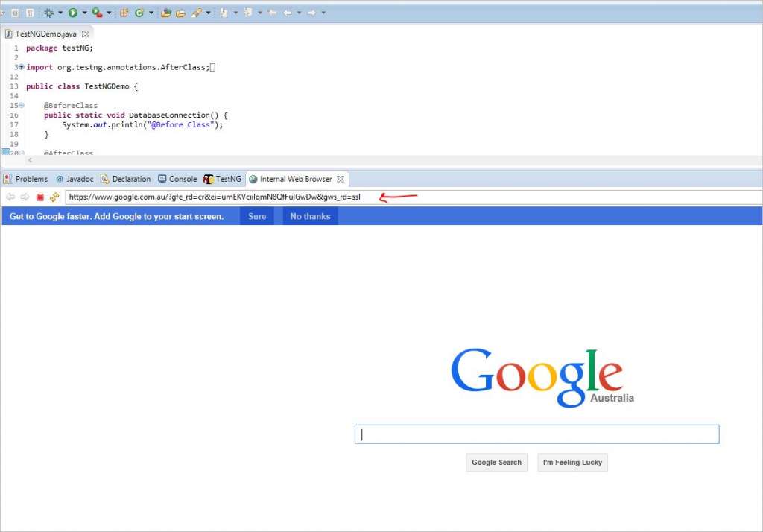Click the Open Task folder icon

click(180, 13)
